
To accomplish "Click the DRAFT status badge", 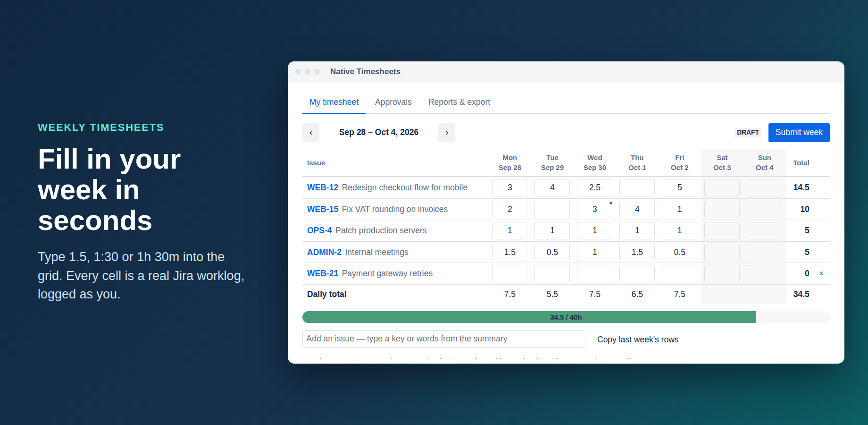I will click(x=748, y=132).
